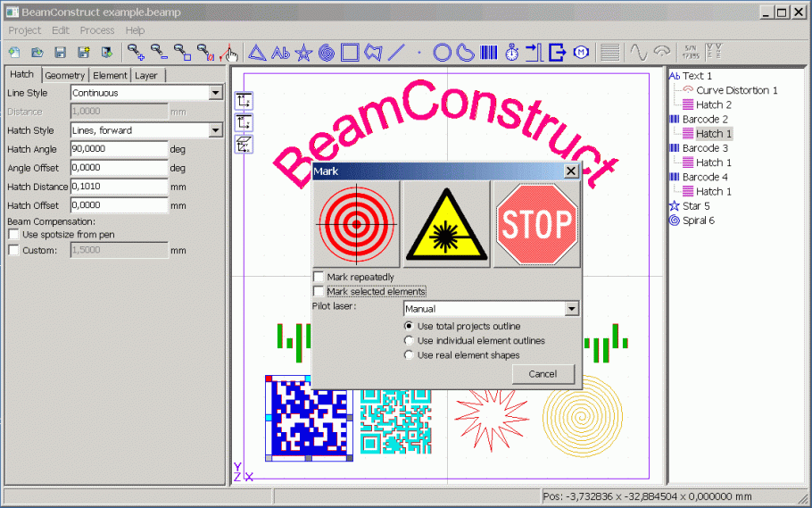Screen dimensions: 812x508
Task: Select the polygon tool
Action: point(373,53)
